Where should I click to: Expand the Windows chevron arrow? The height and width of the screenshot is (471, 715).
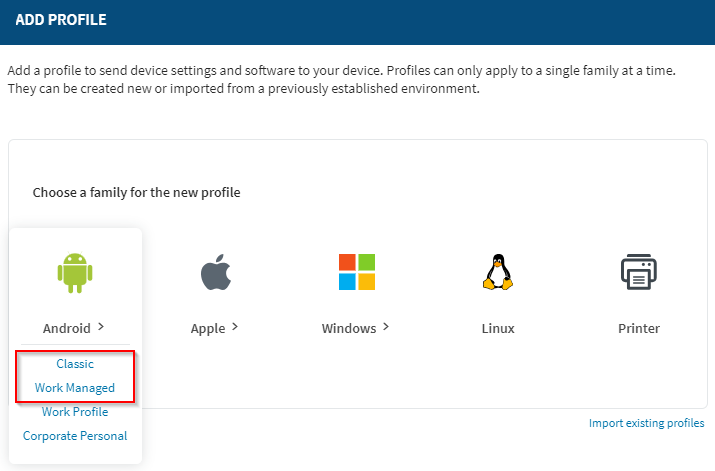[385, 327]
